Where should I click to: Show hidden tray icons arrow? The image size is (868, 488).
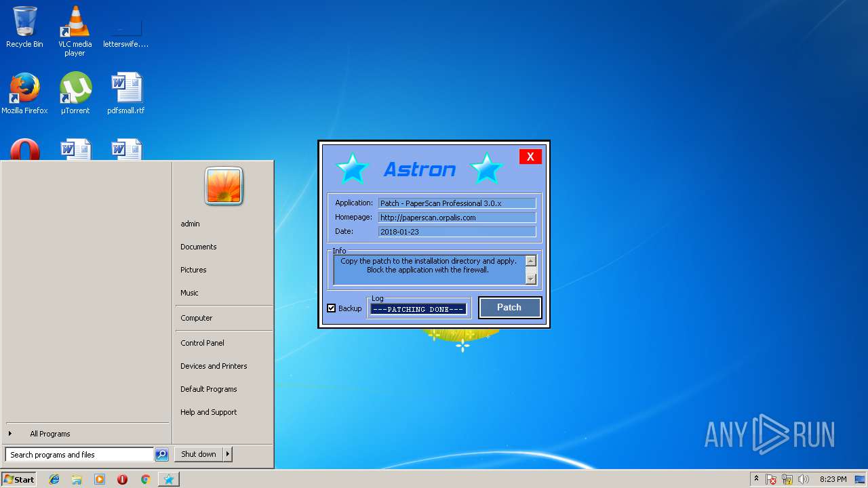point(756,479)
